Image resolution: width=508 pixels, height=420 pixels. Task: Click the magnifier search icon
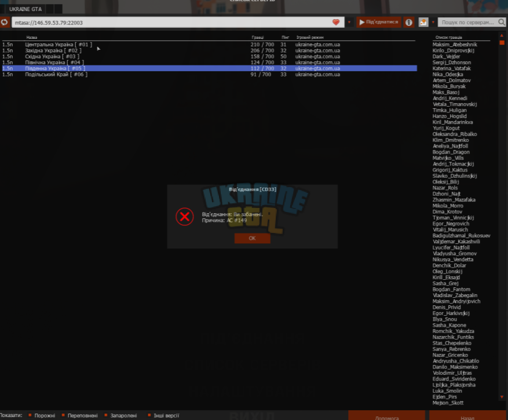(x=502, y=23)
